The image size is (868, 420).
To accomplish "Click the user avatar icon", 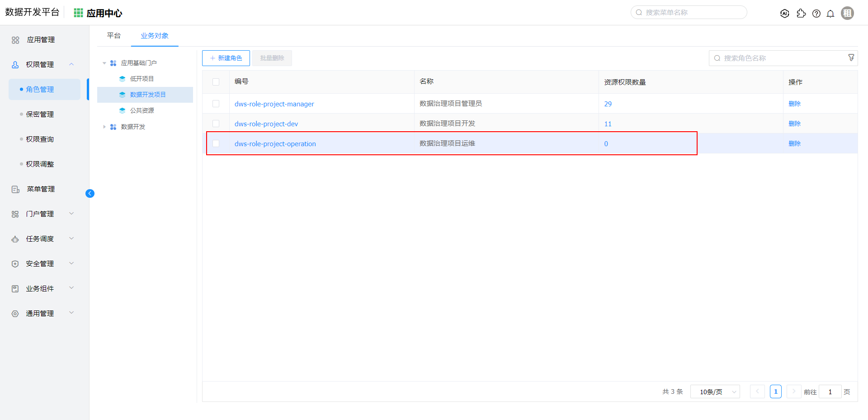I will pyautogui.click(x=847, y=13).
